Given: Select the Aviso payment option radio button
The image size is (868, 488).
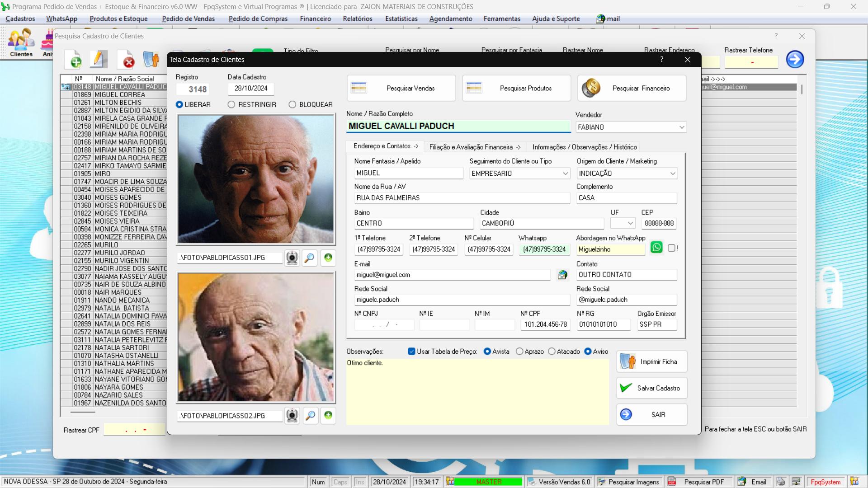Looking at the screenshot, I should (587, 351).
